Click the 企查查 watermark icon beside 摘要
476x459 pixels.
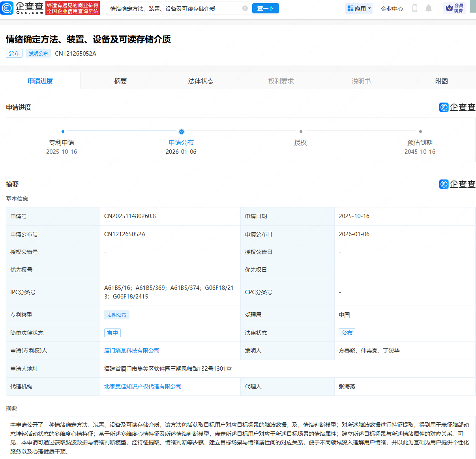pyautogui.click(x=443, y=184)
